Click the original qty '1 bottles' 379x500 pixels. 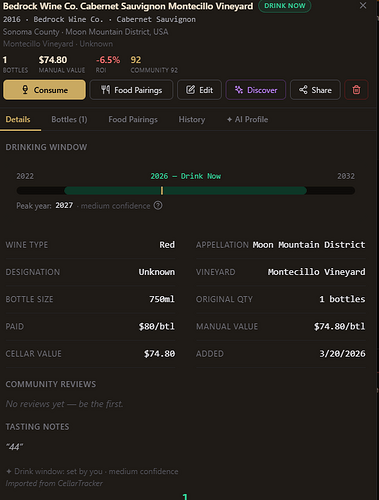[x=342, y=299]
